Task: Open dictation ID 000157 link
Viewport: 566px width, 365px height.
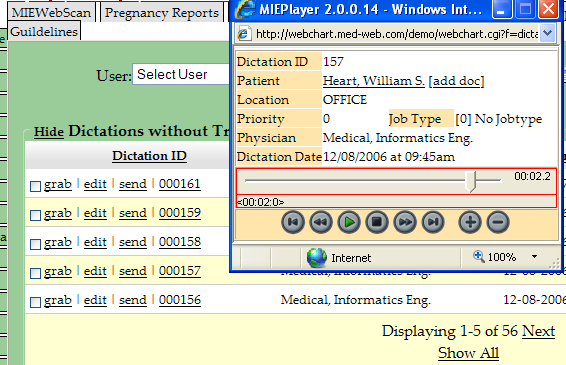Action: click(180, 271)
